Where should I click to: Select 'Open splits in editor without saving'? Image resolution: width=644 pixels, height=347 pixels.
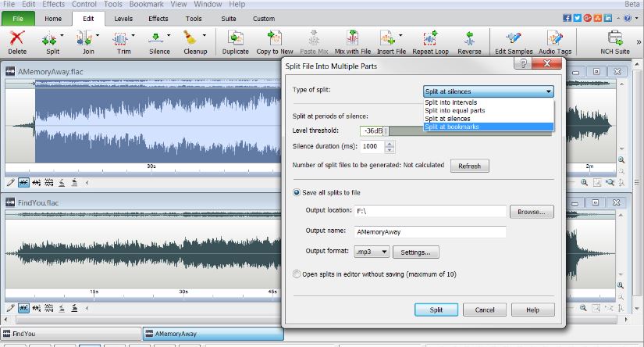click(x=296, y=274)
